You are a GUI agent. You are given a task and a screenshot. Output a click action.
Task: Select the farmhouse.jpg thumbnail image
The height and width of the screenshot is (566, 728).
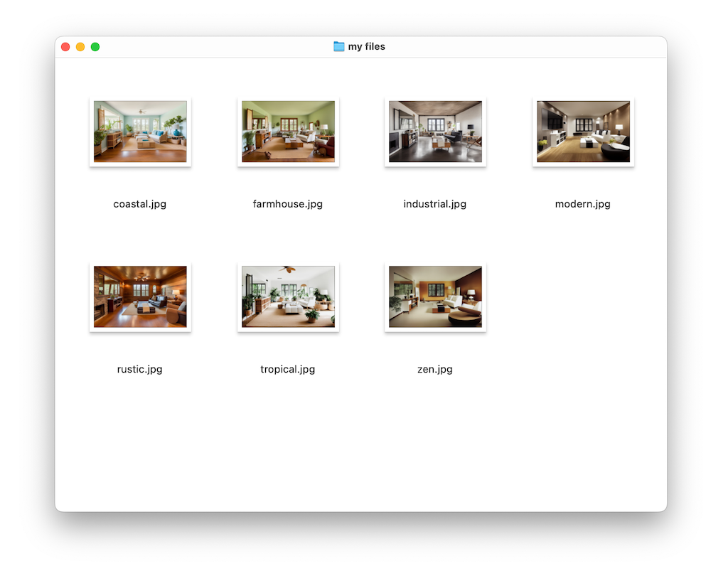288,132
